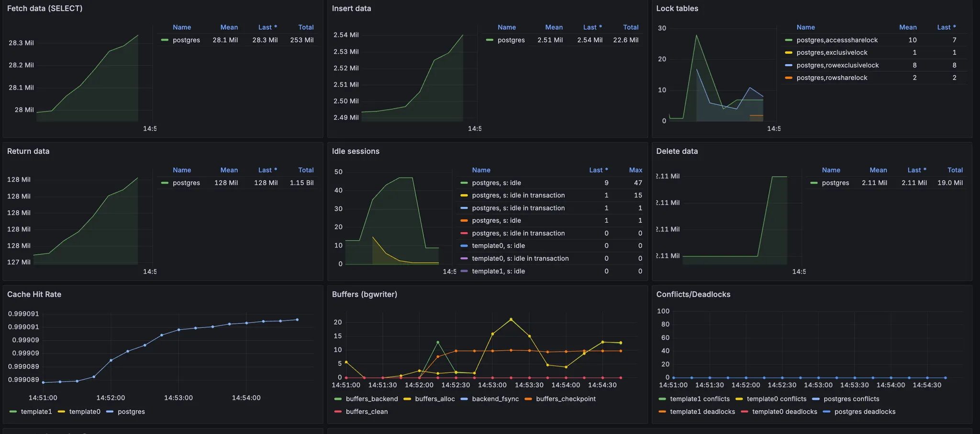Click '19.0 Mil' total in Delete data legend
Screen dimensions: 980x434
pyautogui.click(x=950, y=183)
